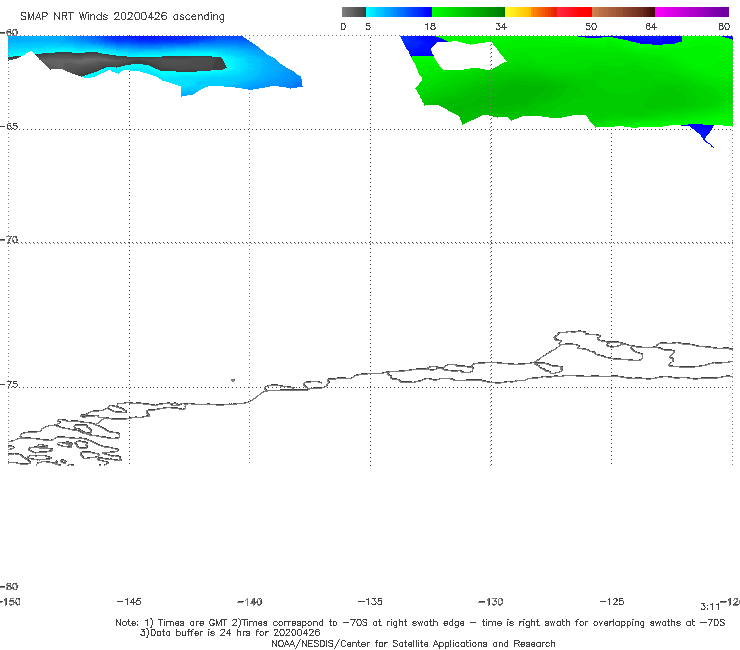Click the -70 latitude axis label
740x650 pixels.
pos(9,240)
